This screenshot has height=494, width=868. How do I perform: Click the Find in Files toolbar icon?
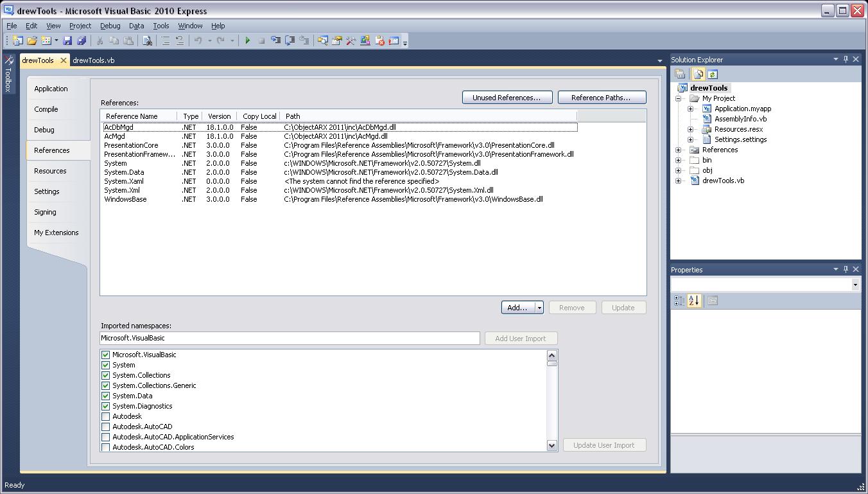pyautogui.click(x=147, y=40)
